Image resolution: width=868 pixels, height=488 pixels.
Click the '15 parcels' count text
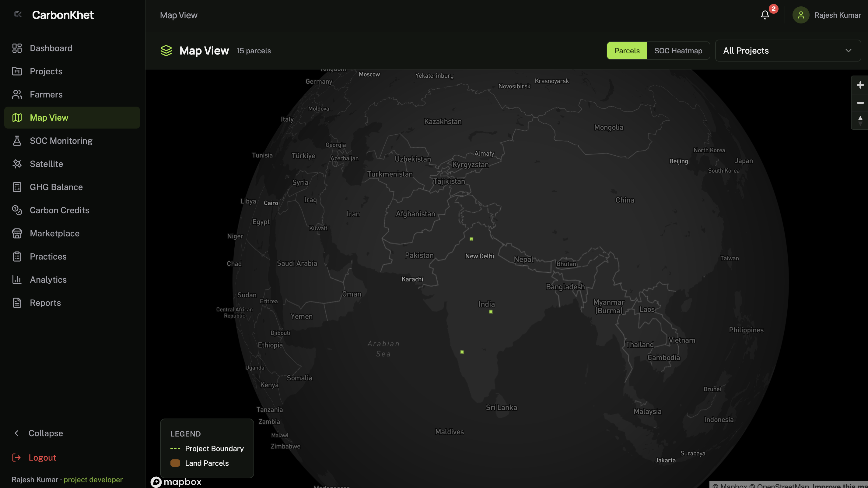point(254,51)
